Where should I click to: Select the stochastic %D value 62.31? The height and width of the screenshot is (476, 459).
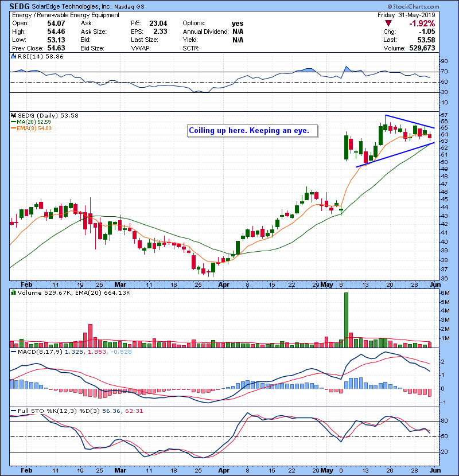[x=134, y=411]
